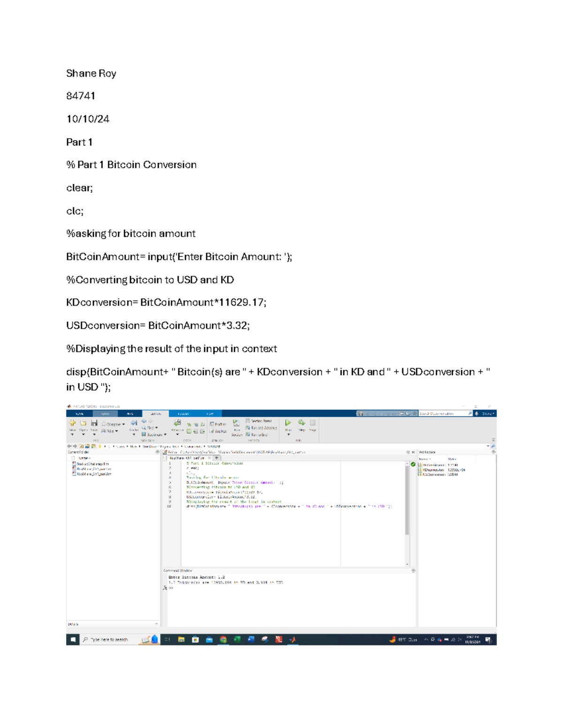Click MATLAB icon on taskbar
Viewport: 563px width, 728px height.
pos(293,639)
